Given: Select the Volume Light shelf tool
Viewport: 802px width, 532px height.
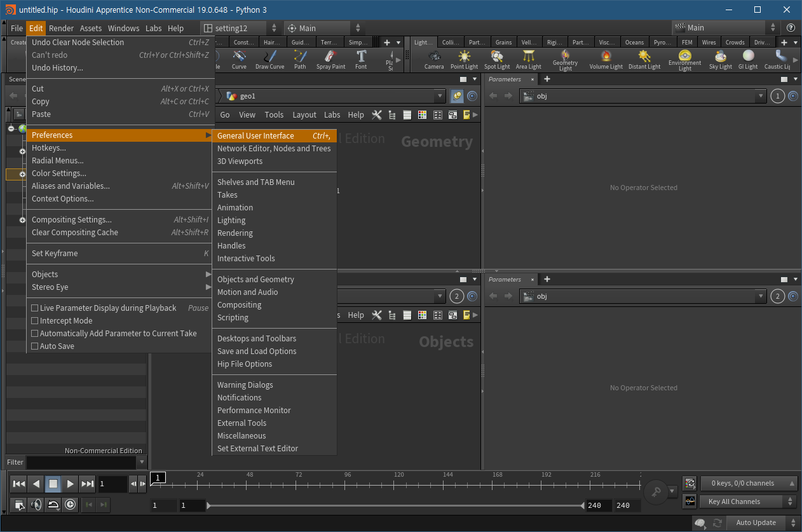Looking at the screenshot, I should click(606, 60).
